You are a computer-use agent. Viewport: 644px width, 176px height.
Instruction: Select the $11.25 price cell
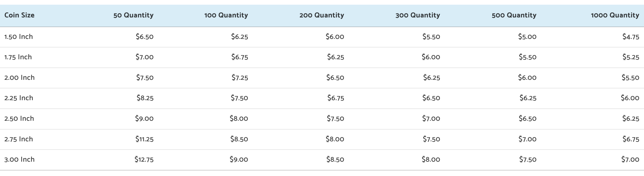click(x=144, y=139)
